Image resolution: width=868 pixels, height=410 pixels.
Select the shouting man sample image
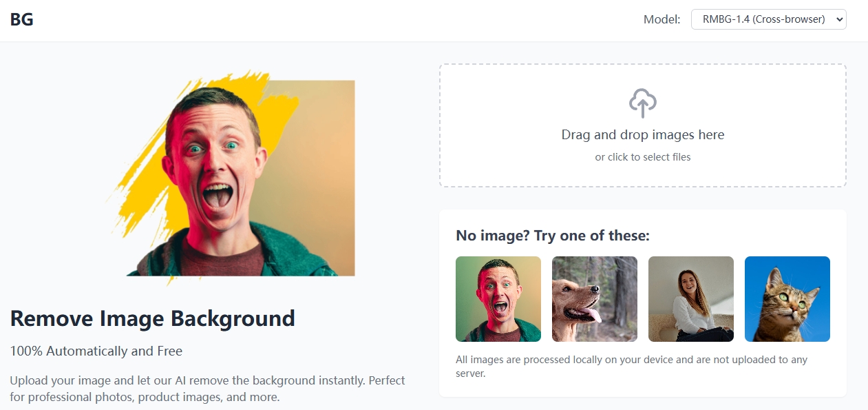point(498,298)
